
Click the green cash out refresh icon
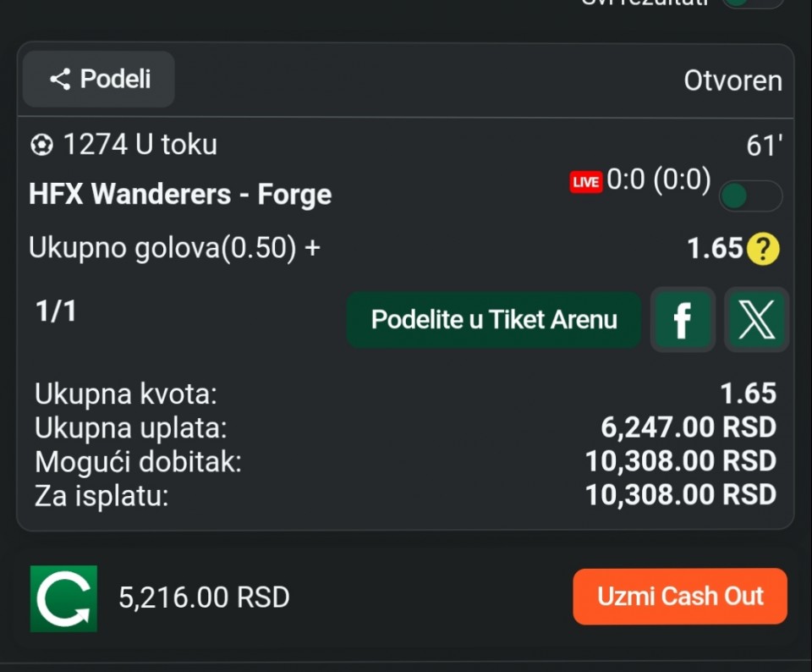[63, 598]
